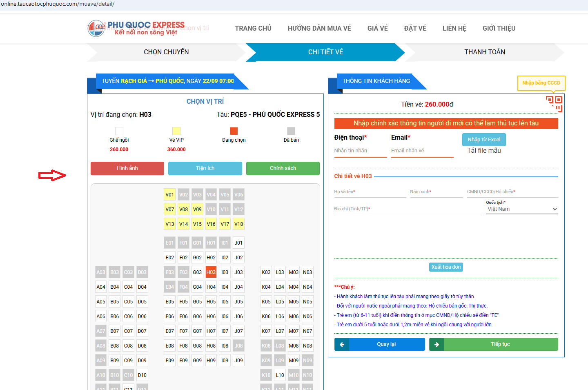Open the QR code CCCD scanner icon

554,104
